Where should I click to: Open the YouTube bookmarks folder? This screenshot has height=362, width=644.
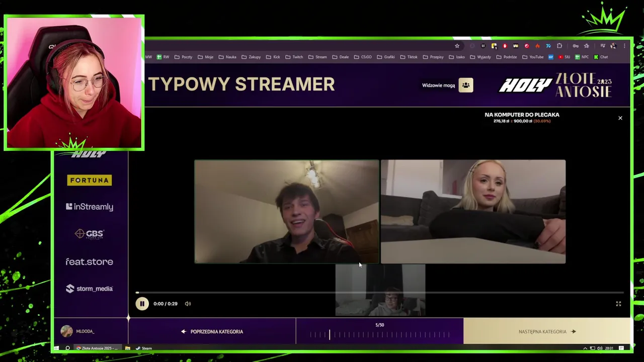tap(533, 57)
